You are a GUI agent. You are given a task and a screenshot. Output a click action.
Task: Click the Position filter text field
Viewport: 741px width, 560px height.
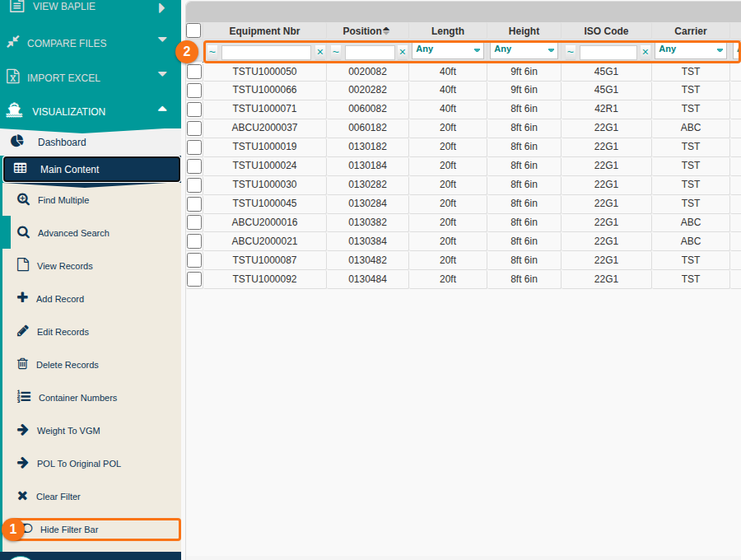370,53
